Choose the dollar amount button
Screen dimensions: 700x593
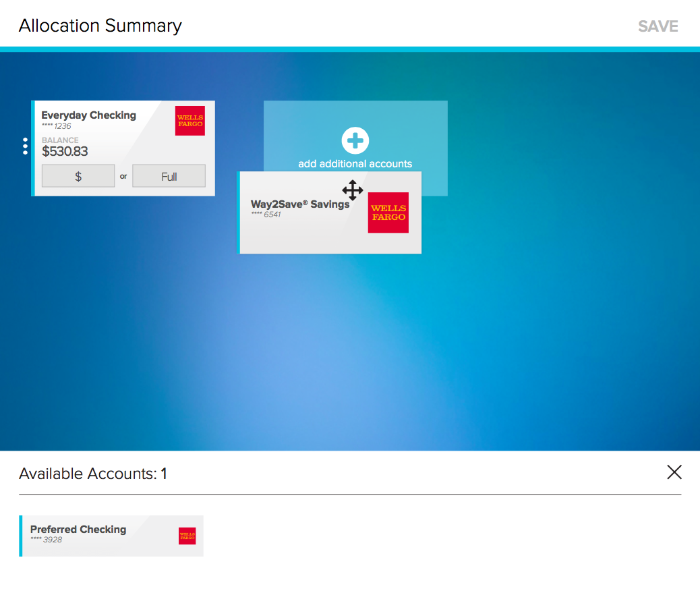tap(78, 176)
